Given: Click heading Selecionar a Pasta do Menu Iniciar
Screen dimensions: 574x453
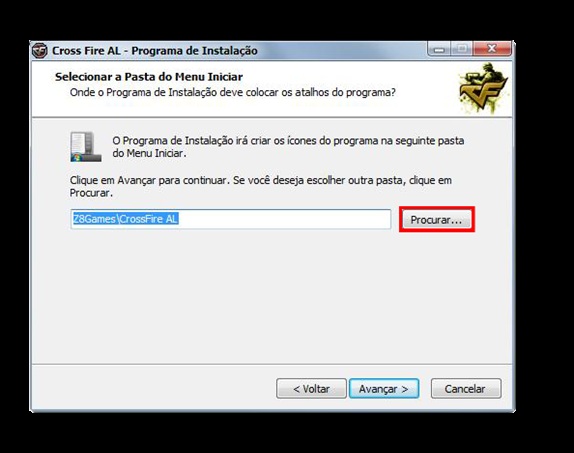Looking at the screenshot, I should [149, 77].
